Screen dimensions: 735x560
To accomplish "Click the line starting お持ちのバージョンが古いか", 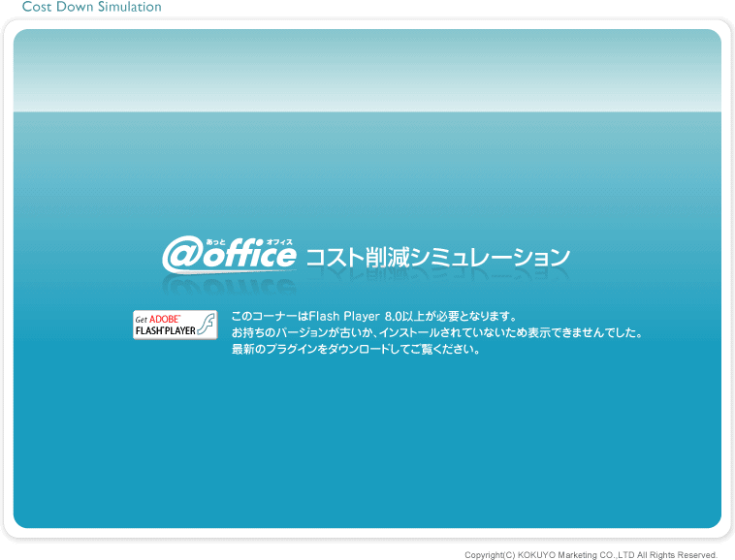I will [436, 332].
